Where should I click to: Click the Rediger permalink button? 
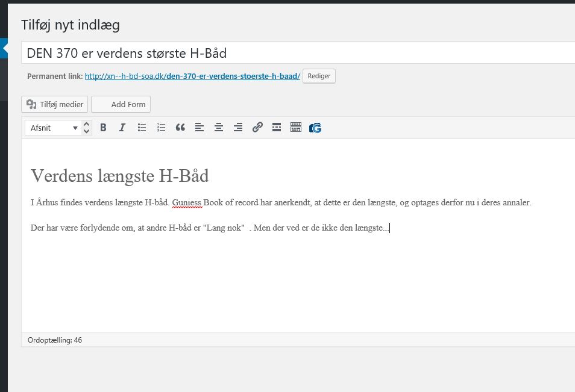tap(319, 76)
